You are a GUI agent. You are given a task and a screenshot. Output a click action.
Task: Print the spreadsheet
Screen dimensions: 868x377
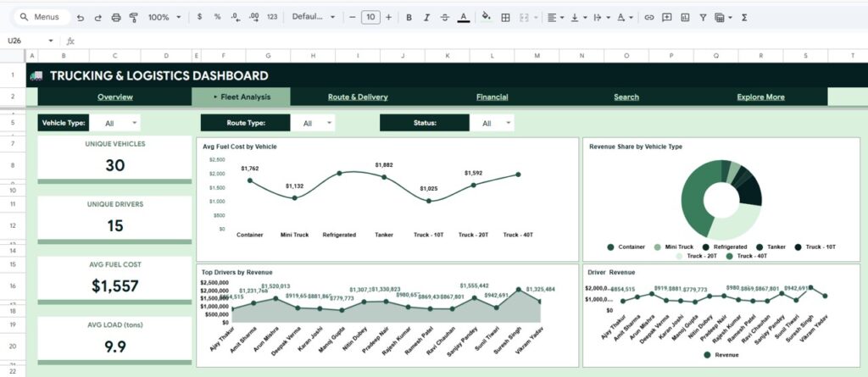pyautogui.click(x=115, y=18)
